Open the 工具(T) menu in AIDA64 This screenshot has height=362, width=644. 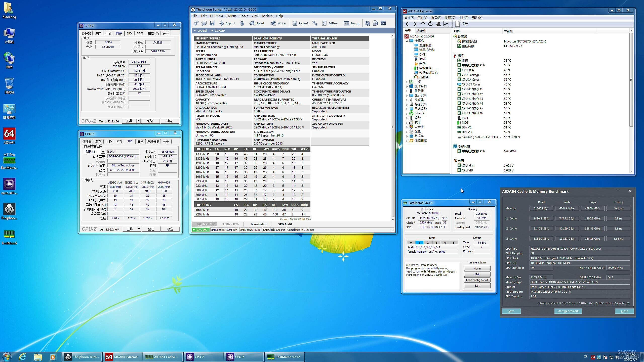click(x=463, y=18)
